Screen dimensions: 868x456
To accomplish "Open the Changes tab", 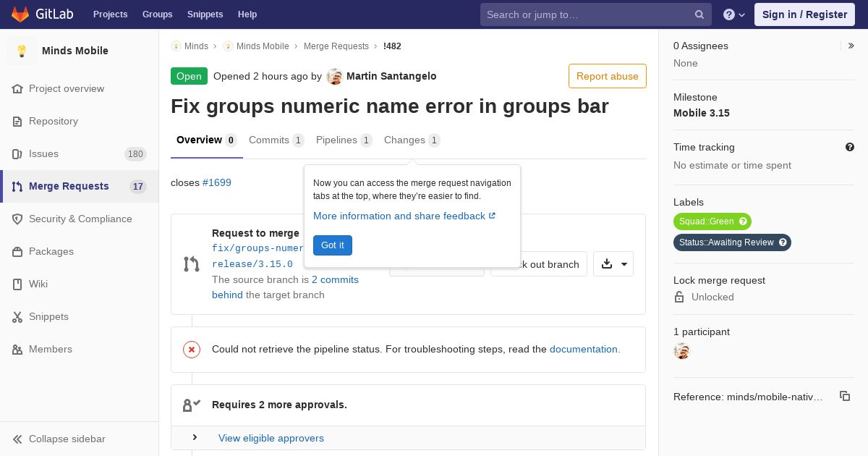I will click(x=411, y=140).
